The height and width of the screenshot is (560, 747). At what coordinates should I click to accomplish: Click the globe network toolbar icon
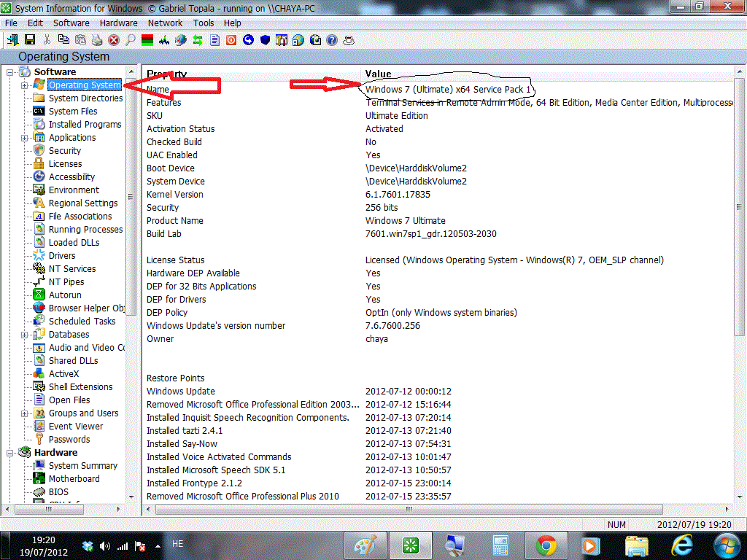tap(181, 40)
